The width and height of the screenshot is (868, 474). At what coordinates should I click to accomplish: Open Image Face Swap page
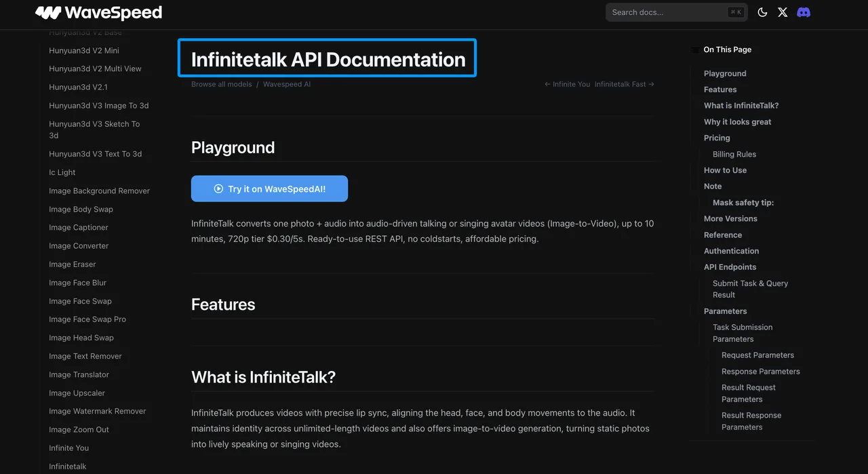point(80,300)
